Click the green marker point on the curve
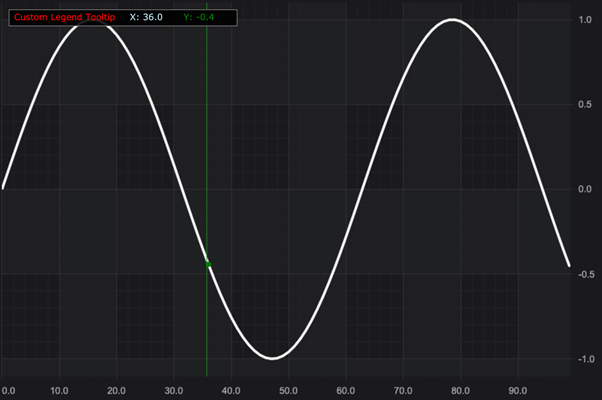The width and height of the screenshot is (602, 400). point(208,264)
